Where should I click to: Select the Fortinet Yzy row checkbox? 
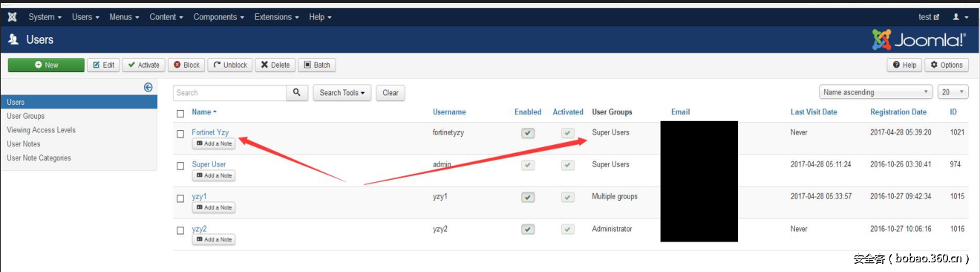[x=180, y=134]
